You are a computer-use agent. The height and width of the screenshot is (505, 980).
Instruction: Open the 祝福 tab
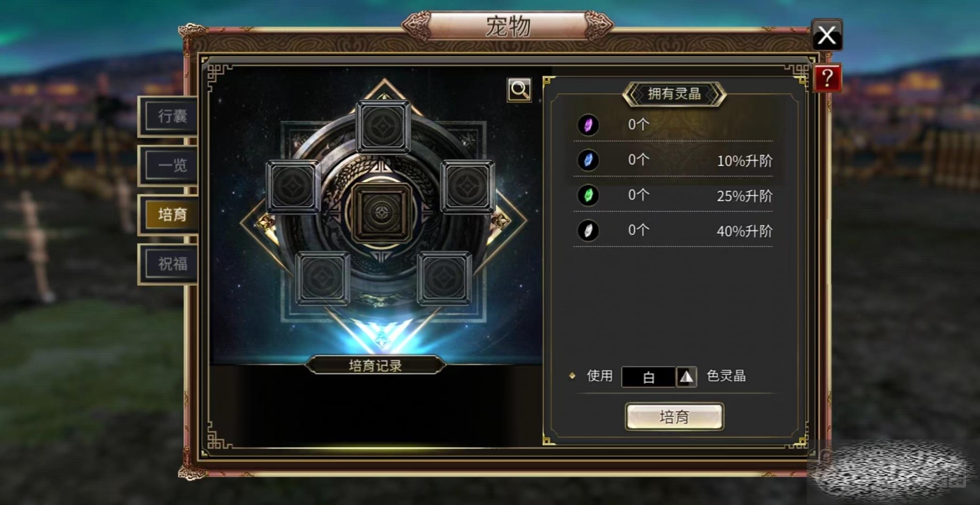pyautogui.click(x=172, y=264)
